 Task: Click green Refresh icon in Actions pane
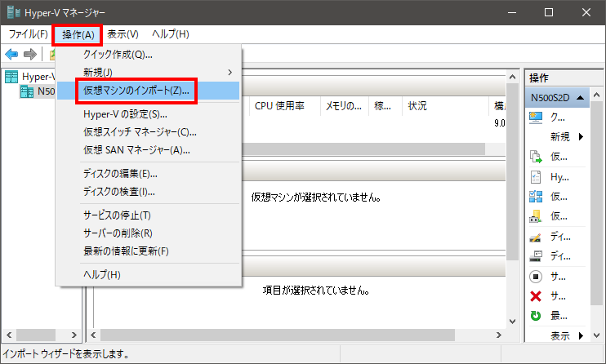coord(536,316)
